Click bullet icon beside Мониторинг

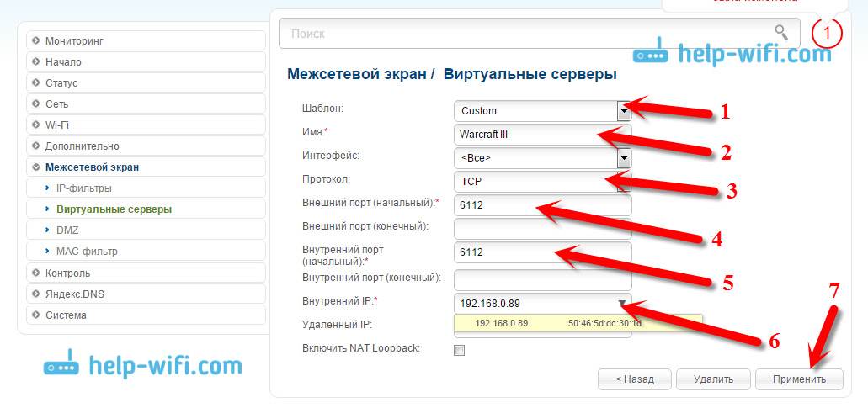(36, 40)
